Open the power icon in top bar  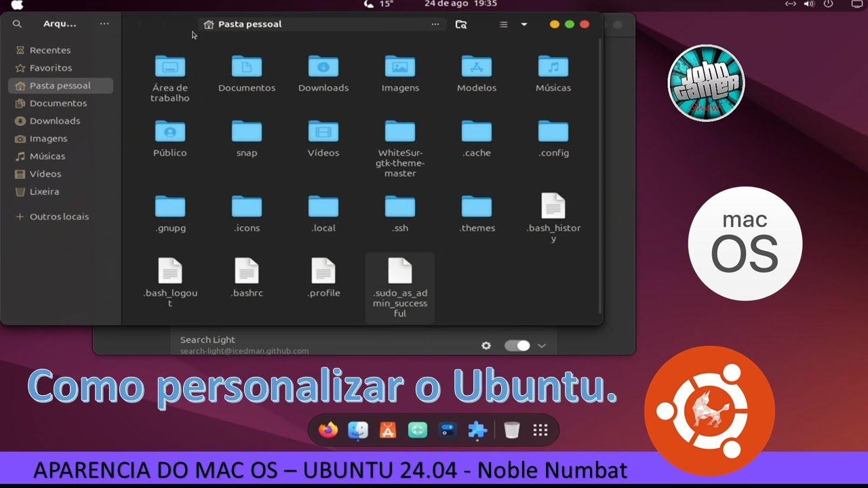coord(828,4)
